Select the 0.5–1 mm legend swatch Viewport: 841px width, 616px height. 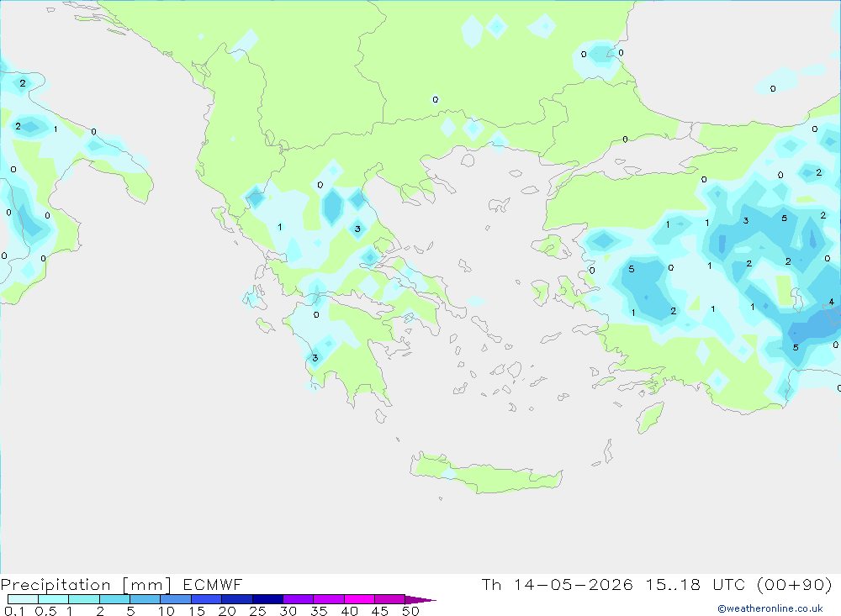coord(53,599)
